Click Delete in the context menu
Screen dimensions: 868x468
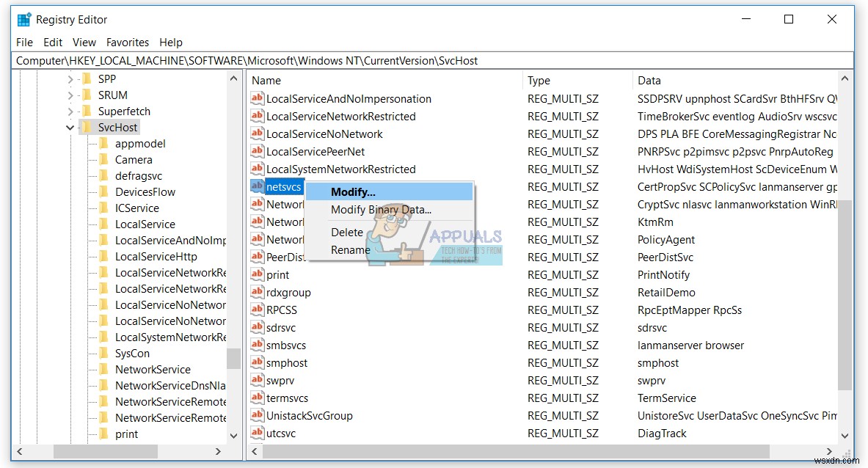coord(347,232)
